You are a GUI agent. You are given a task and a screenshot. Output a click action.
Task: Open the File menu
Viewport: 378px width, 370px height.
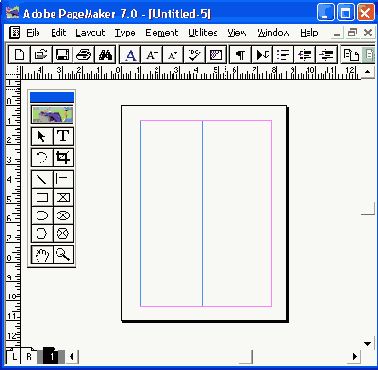tap(33, 33)
